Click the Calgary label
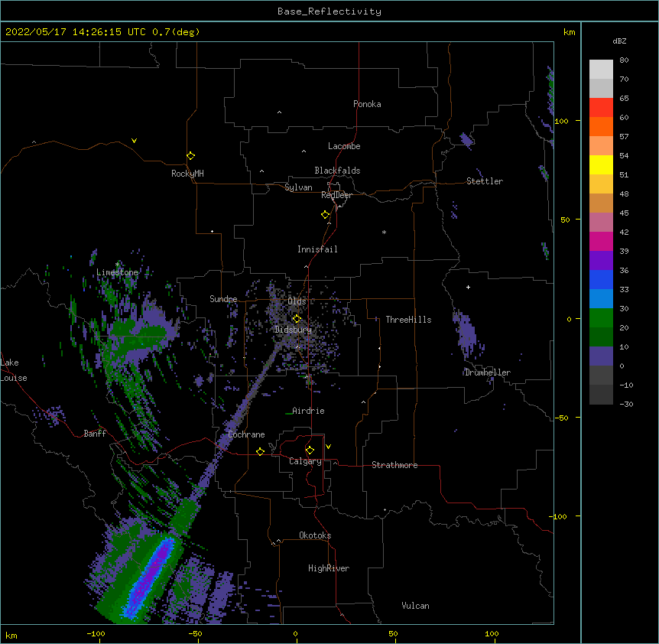Image resolution: width=659 pixels, height=644 pixels. click(305, 461)
